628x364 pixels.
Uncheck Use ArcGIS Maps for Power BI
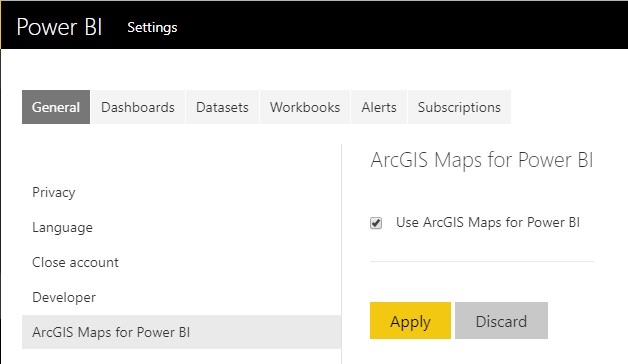point(376,223)
